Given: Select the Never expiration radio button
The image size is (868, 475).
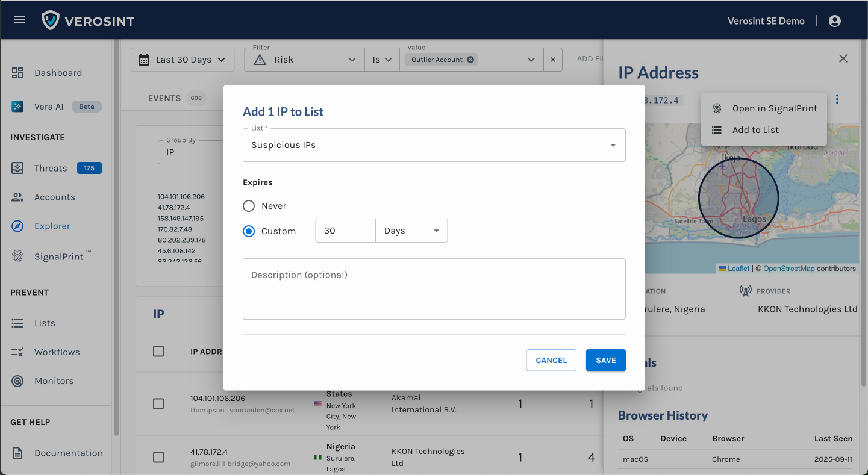Looking at the screenshot, I should coord(249,206).
